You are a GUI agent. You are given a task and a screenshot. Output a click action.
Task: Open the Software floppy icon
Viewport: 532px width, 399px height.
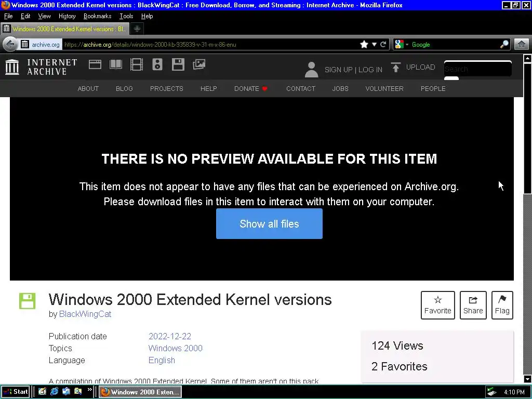(178, 64)
